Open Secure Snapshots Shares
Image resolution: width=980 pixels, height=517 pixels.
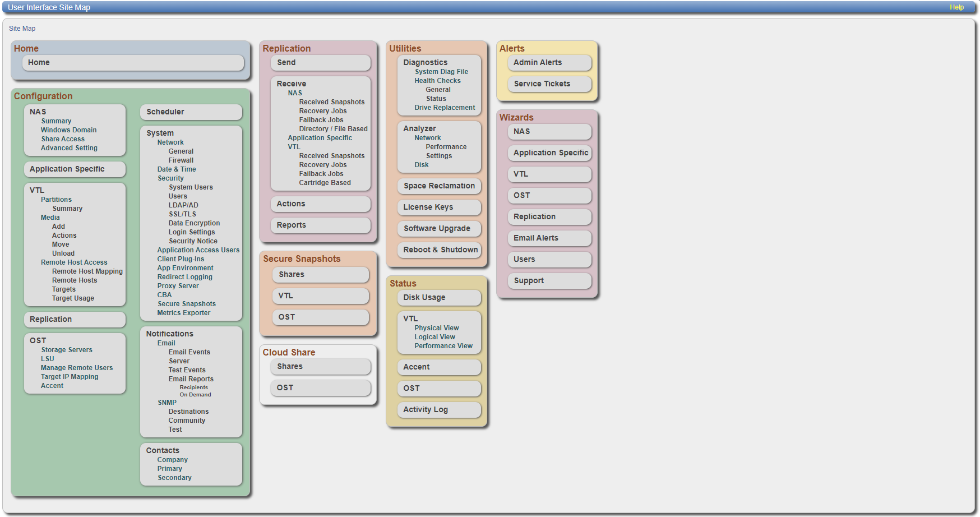click(x=321, y=275)
